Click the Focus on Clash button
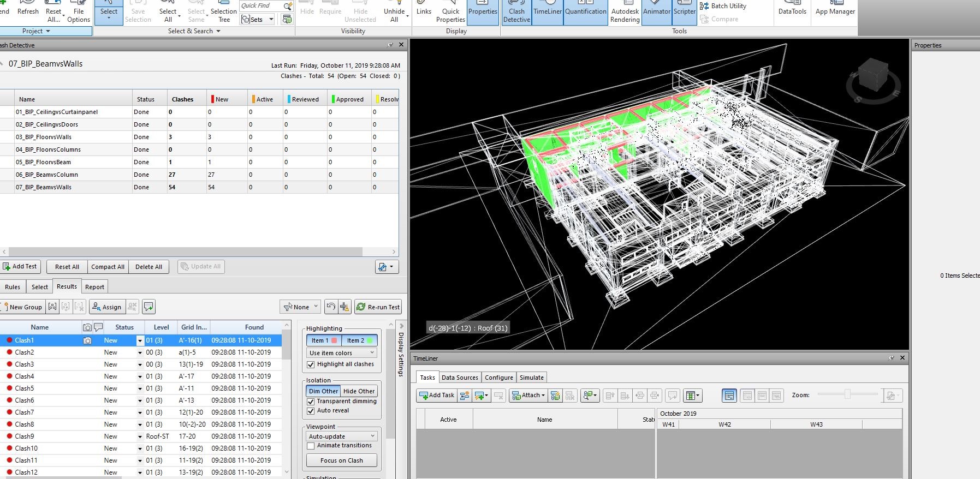 (342, 460)
